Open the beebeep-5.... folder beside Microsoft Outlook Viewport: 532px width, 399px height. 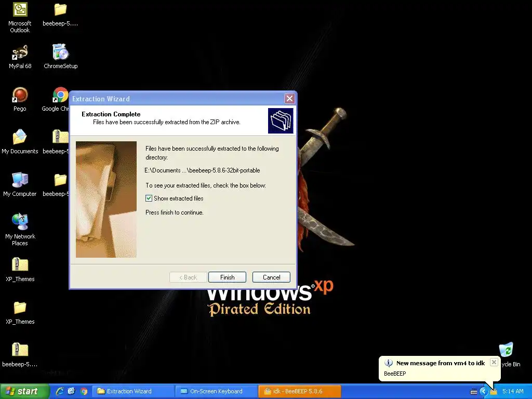click(60, 14)
